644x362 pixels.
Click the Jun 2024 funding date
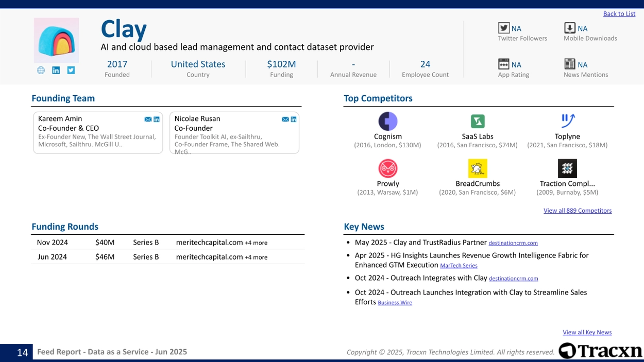52,257
